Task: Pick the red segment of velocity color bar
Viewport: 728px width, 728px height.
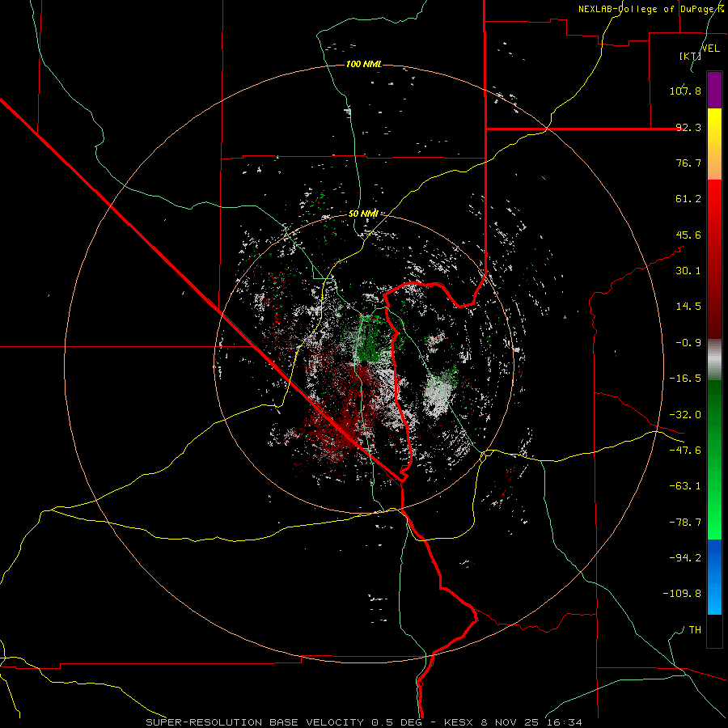Action: (714, 259)
